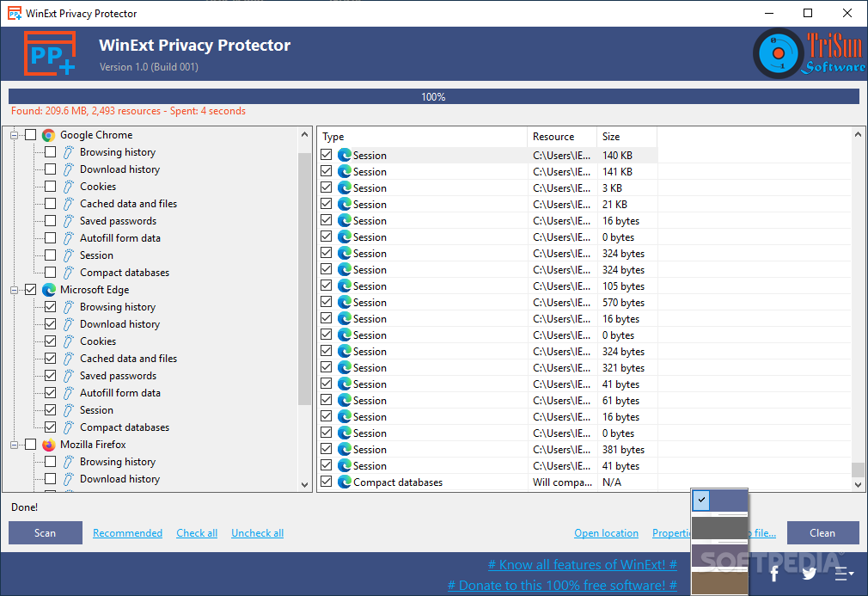Click the down arrow of results list scrollbar
The width and height of the screenshot is (868, 596).
click(858, 484)
